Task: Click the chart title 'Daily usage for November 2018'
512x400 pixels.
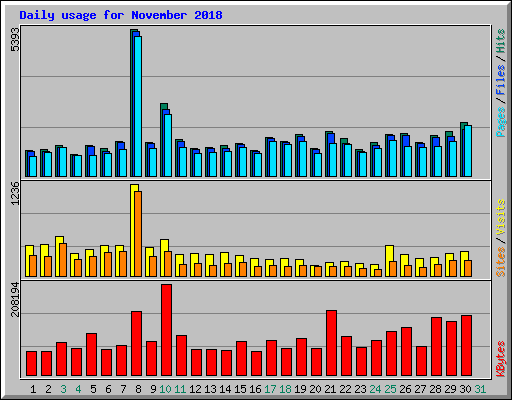Action: point(121,15)
